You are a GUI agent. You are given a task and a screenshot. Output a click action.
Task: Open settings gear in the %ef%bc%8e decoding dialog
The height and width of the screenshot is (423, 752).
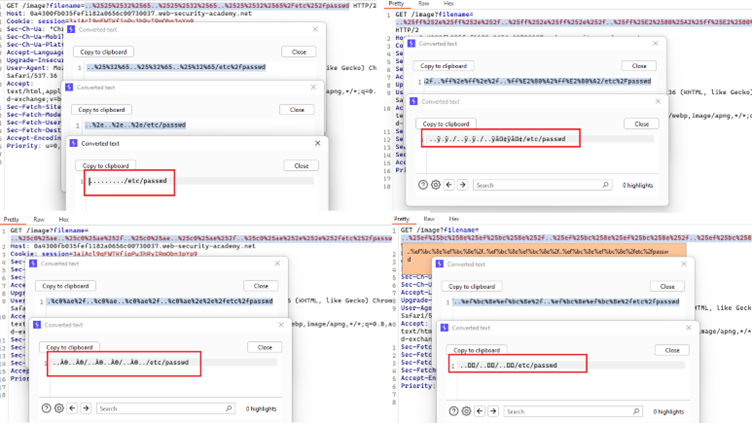[467, 411]
